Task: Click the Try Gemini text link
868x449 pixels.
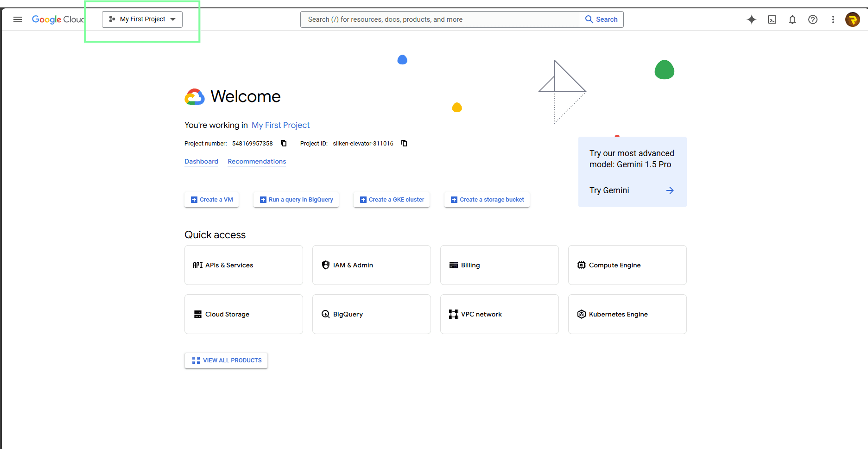Action: coord(609,190)
